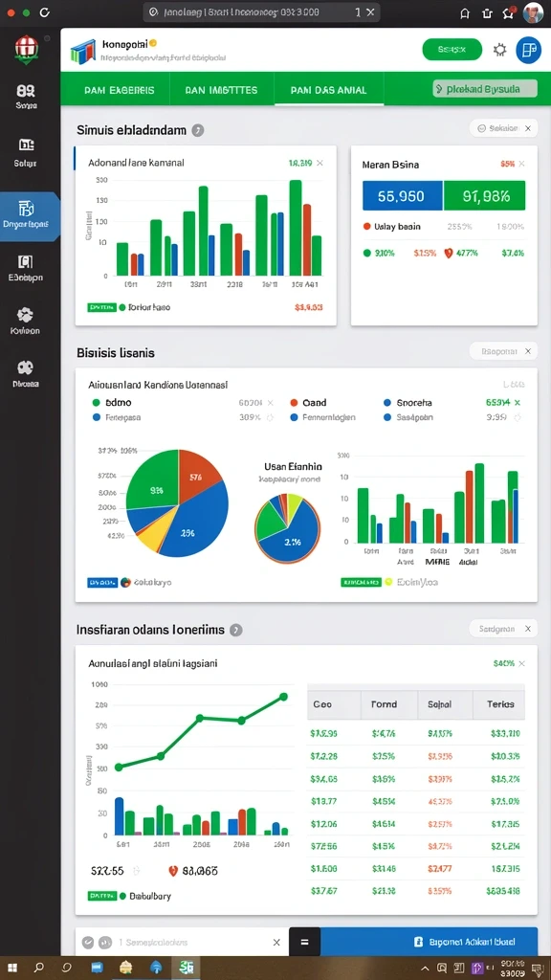Image resolution: width=551 pixels, height=980 pixels.
Task: Open the Pleksd Bysuda dropdown
Action: click(x=485, y=89)
